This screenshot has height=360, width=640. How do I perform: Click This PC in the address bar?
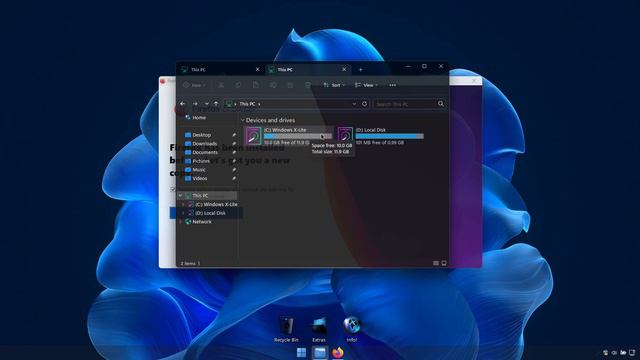pos(247,104)
